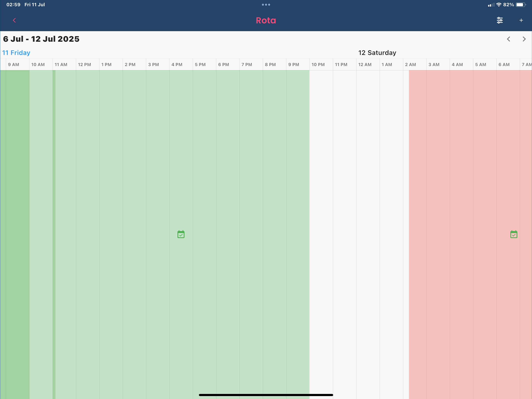The height and width of the screenshot is (399, 532).
Task: Click the 5 AM time label
Action: pos(481,64)
